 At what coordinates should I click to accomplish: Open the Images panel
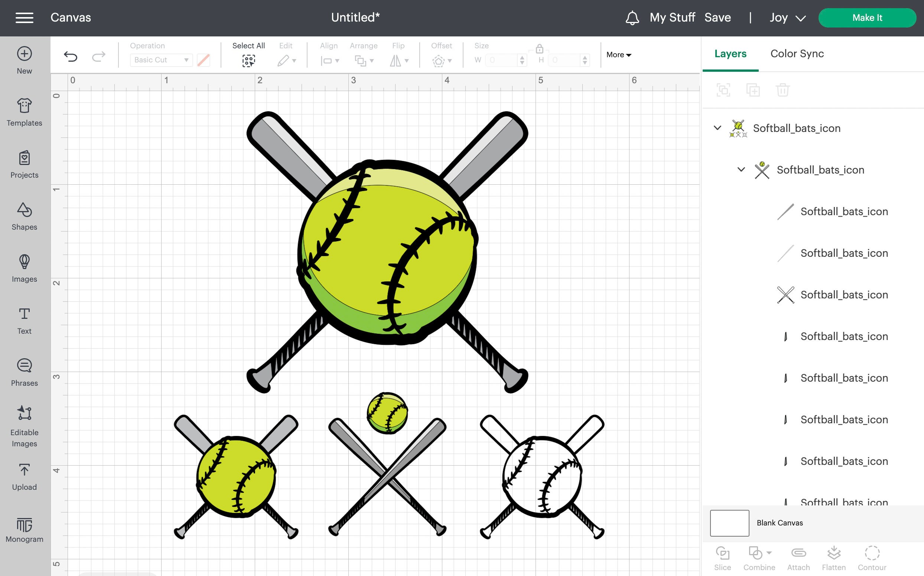click(24, 269)
